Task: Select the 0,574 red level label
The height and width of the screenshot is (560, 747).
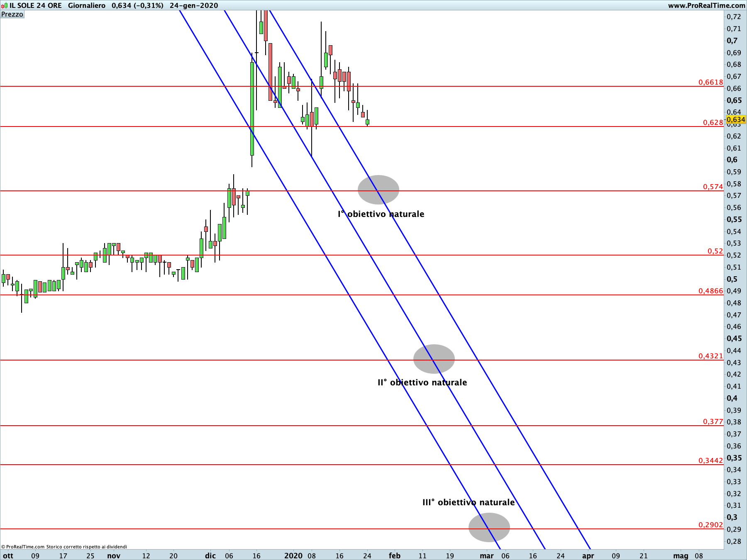Action: tap(713, 187)
